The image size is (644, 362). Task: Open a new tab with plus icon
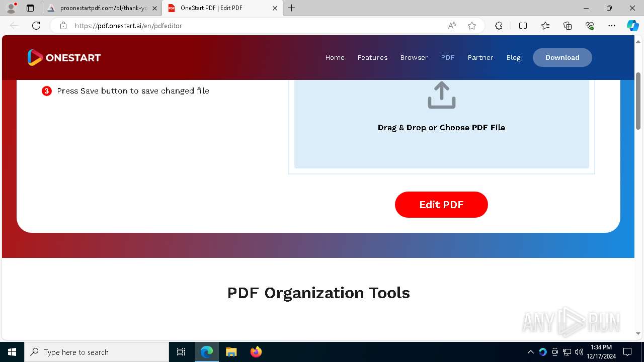click(292, 8)
